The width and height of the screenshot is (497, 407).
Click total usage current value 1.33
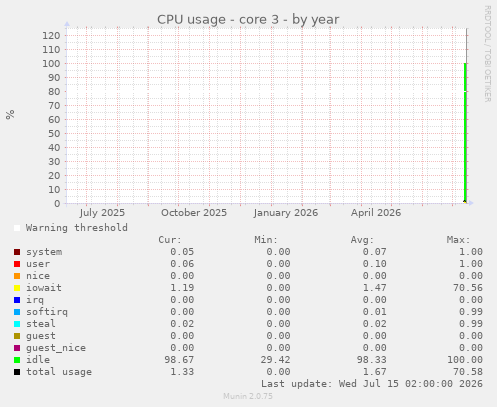click(x=182, y=372)
